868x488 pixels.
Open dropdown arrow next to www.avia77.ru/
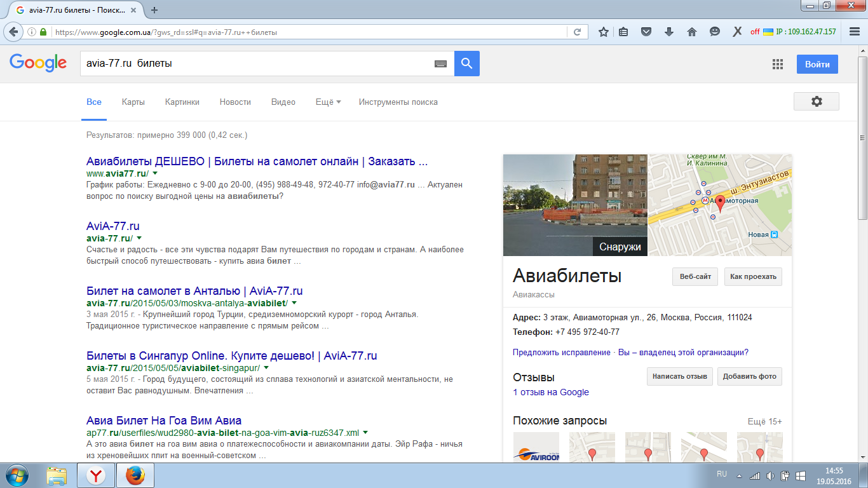click(155, 173)
